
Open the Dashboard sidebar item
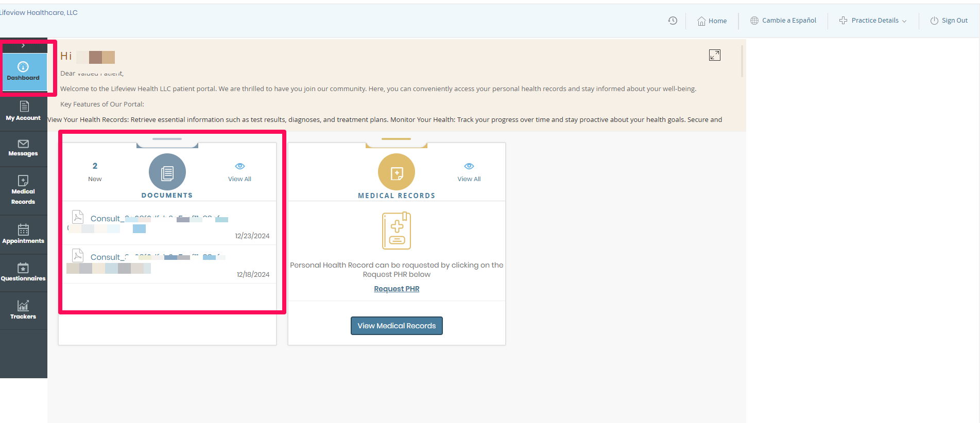[24, 72]
